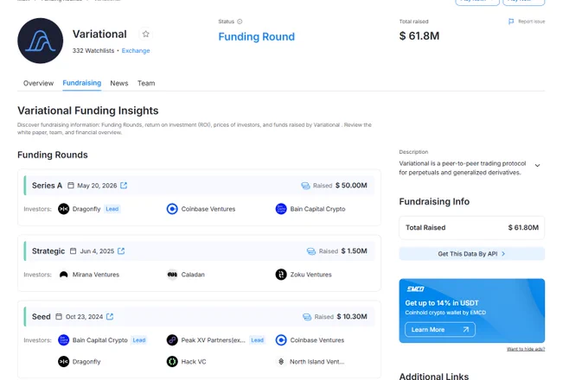
Task: Open Coinbase Ventures logo in Series A
Action: (172, 209)
